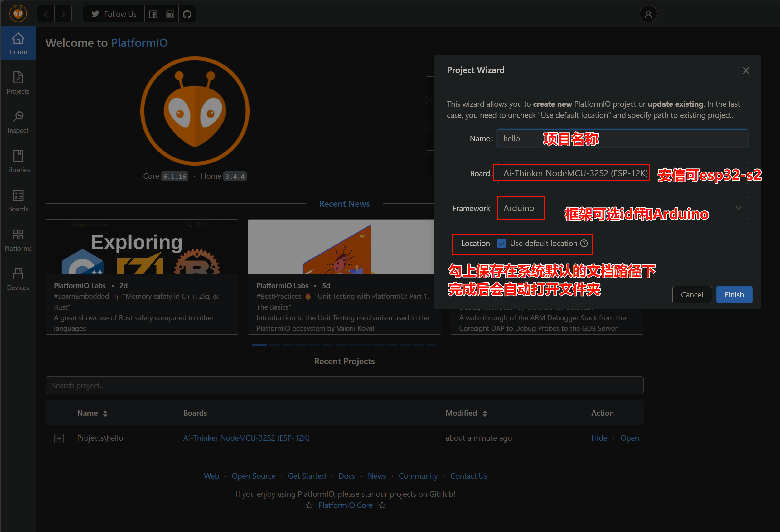
Task: Click the default location help icon
Action: point(584,243)
